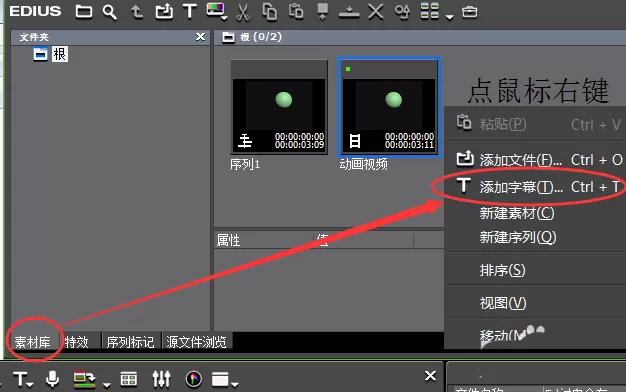Click the color bars new clip icon
626x392 pixels.
tap(216, 11)
